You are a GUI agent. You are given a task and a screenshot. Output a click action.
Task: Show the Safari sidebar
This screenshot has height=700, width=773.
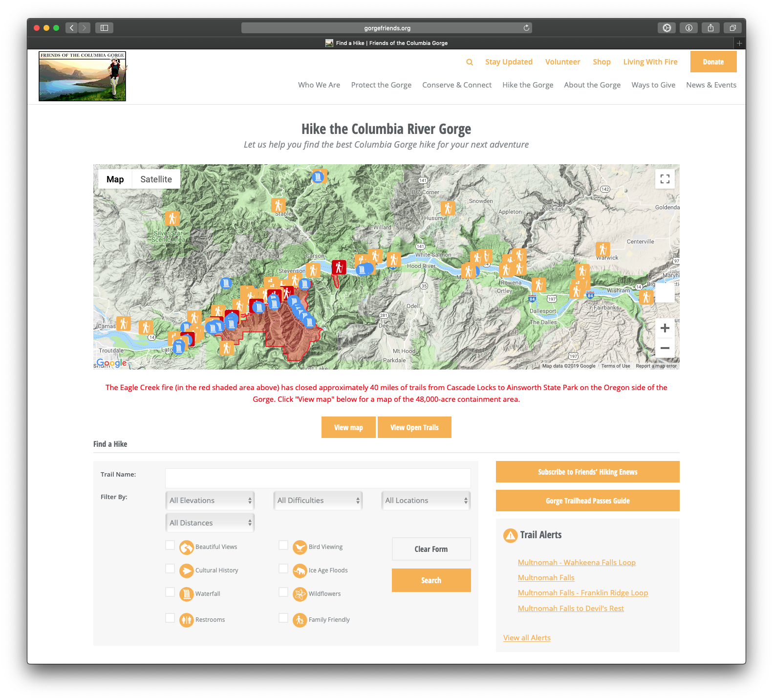(x=104, y=28)
